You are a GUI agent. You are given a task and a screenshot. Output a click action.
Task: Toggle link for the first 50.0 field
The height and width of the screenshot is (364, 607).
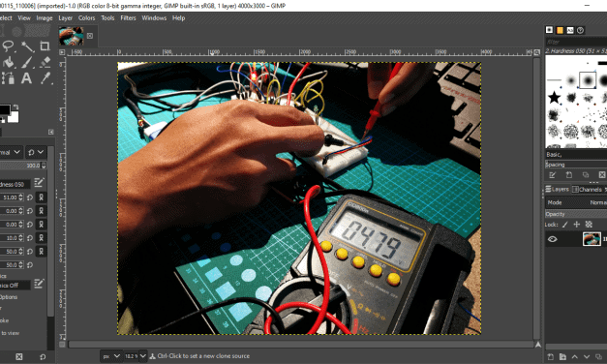coord(41,252)
